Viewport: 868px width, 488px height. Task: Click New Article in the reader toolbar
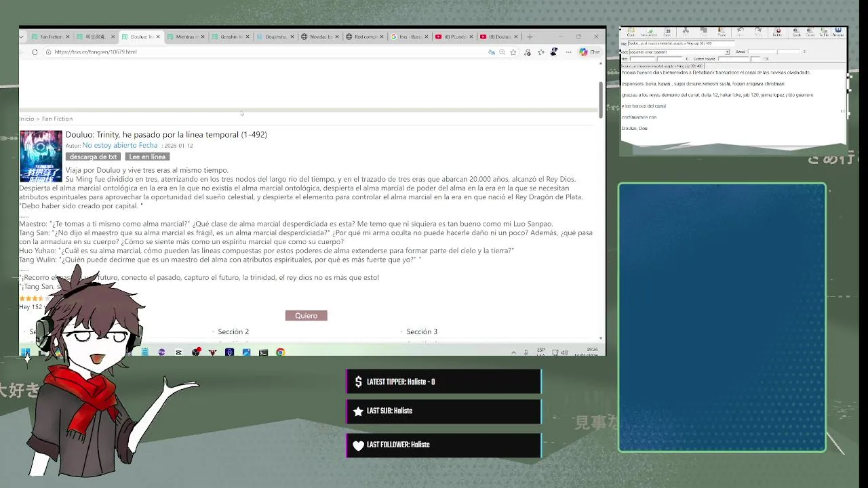pos(649,32)
